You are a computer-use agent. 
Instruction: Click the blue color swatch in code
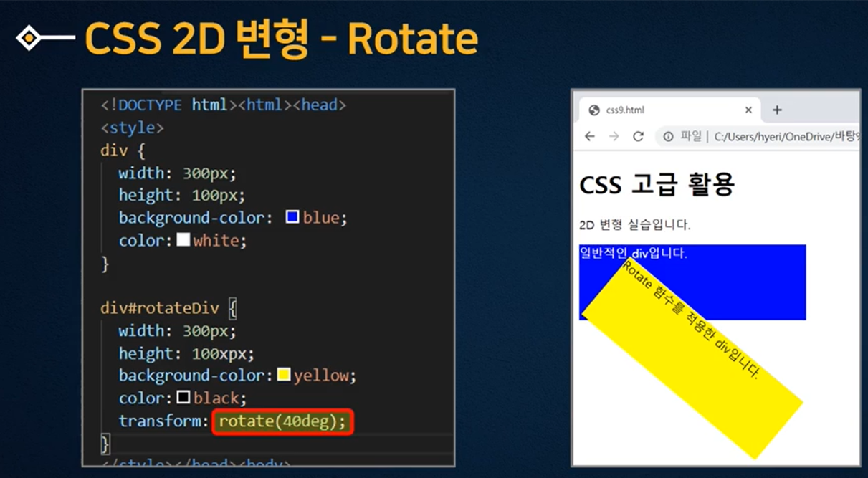[292, 216]
